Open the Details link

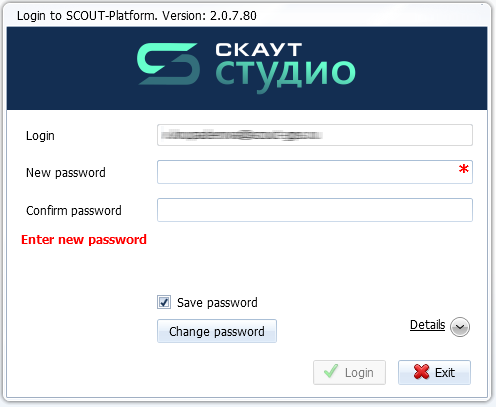(427, 325)
